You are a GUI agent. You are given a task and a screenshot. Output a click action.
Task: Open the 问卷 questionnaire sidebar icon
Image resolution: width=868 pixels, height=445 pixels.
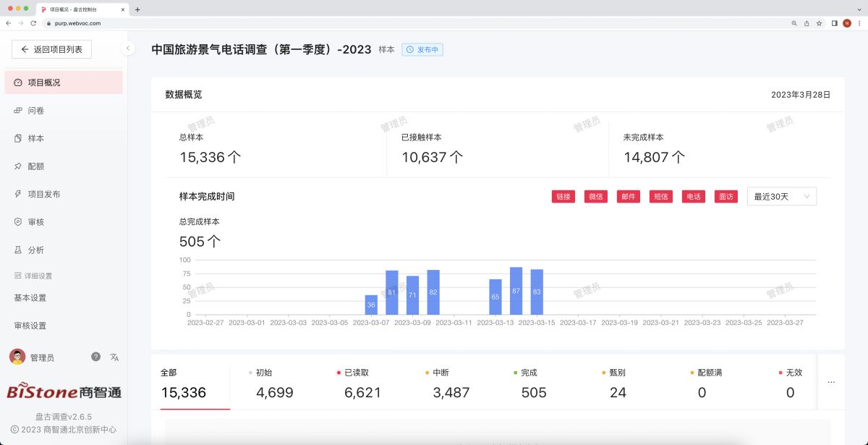(x=18, y=111)
